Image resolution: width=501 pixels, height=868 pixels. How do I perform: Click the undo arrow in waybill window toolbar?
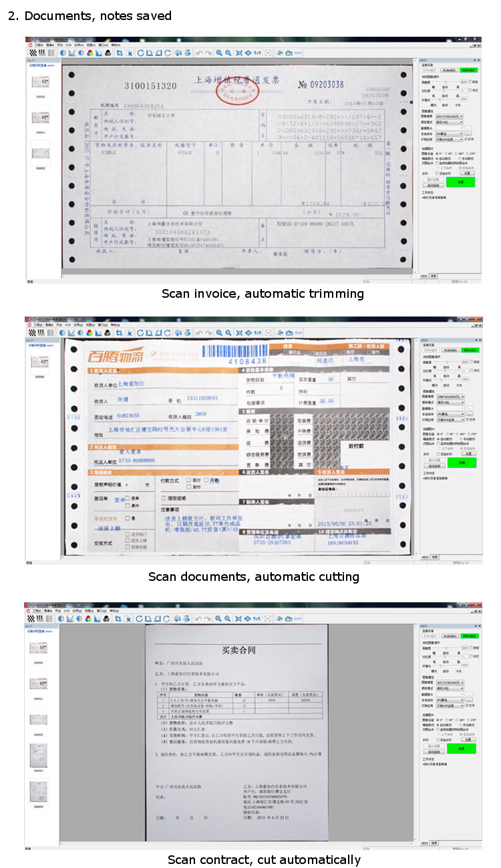coord(199,333)
